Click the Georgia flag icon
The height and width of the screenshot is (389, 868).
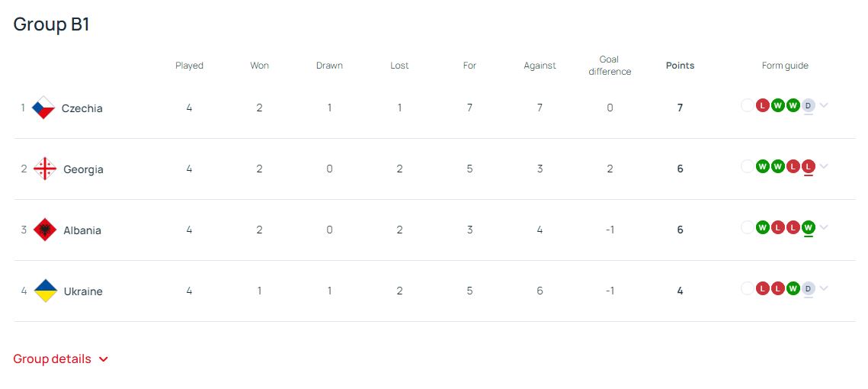click(x=45, y=169)
